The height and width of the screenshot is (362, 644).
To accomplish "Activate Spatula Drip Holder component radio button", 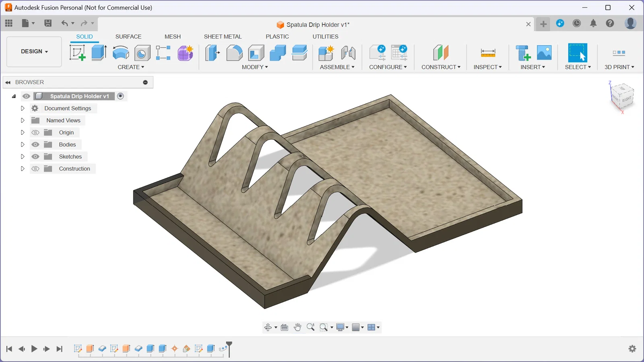I will (120, 96).
